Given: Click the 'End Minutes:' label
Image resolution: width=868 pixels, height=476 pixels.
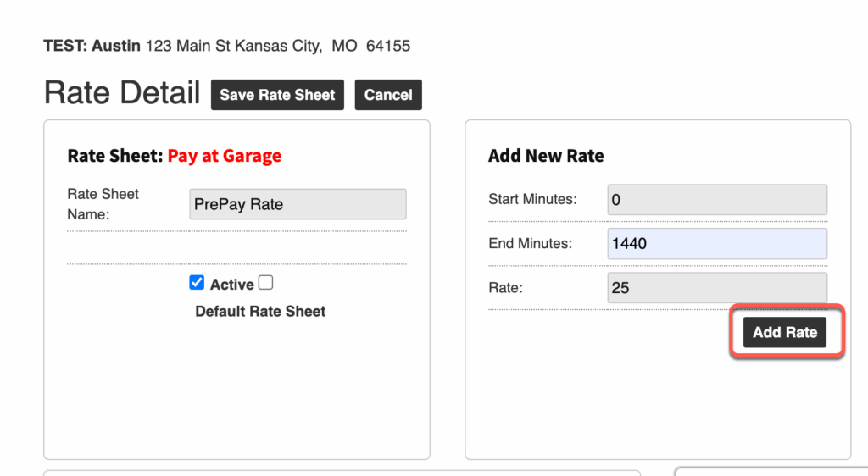Looking at the screenshot, I should 531,244.
